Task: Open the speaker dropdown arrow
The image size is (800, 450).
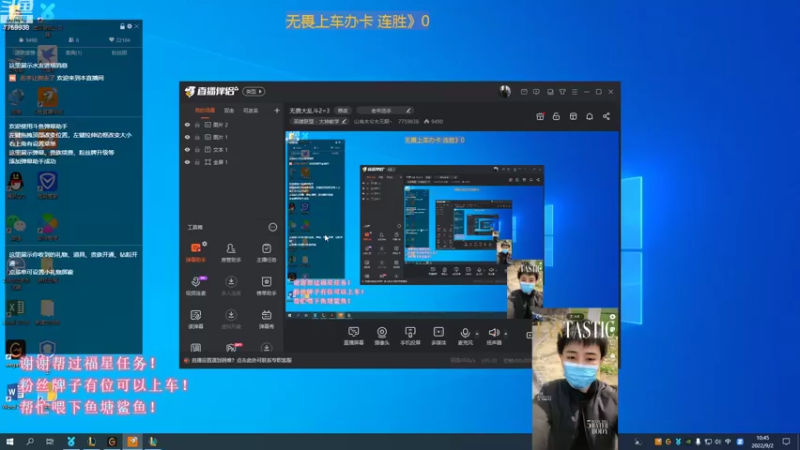Action: [506, 334]
